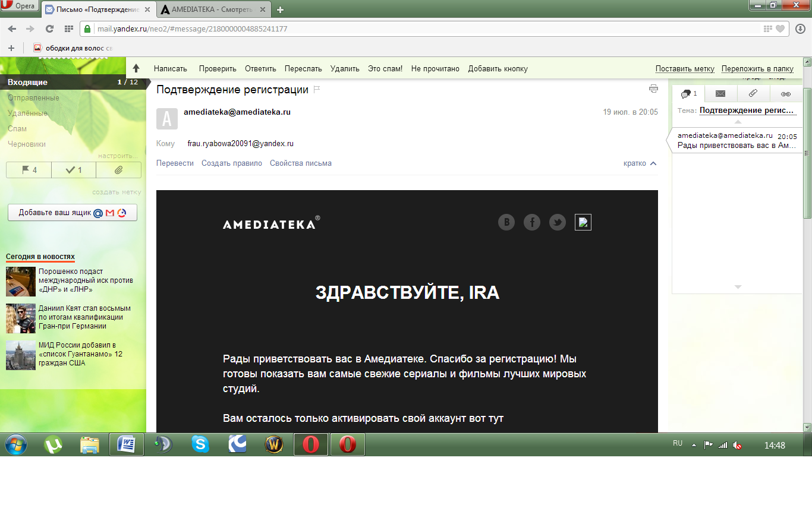812x527 pixels.
Task: Open the Speed Dial grid icon
Action: [68, 29]
